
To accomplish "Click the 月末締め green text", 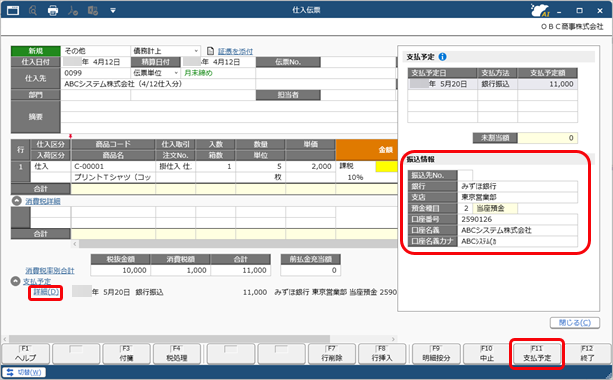I will tap(198, 73).
